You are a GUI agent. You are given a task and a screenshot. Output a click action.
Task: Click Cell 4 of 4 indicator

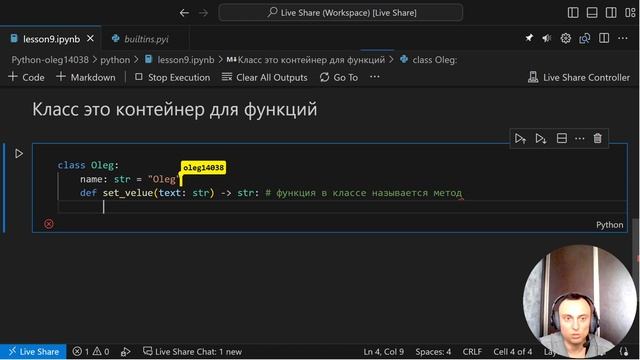(x=513, y=351)
